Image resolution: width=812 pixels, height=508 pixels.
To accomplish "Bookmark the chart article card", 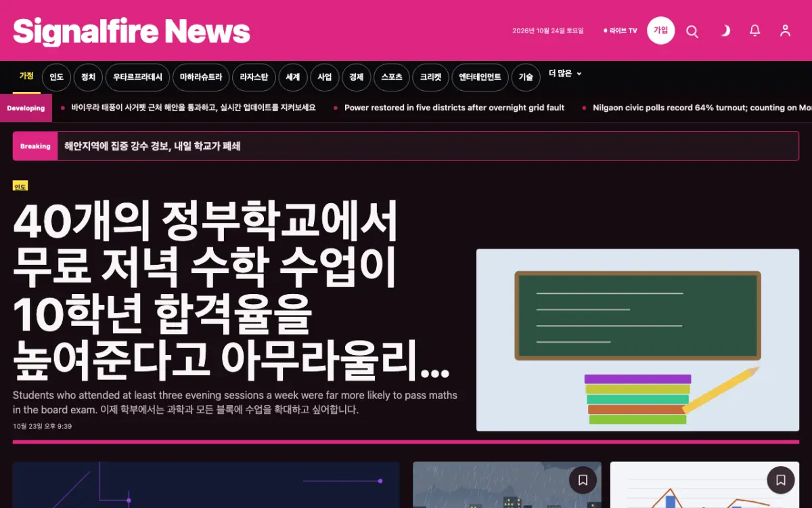I will 780,480.
